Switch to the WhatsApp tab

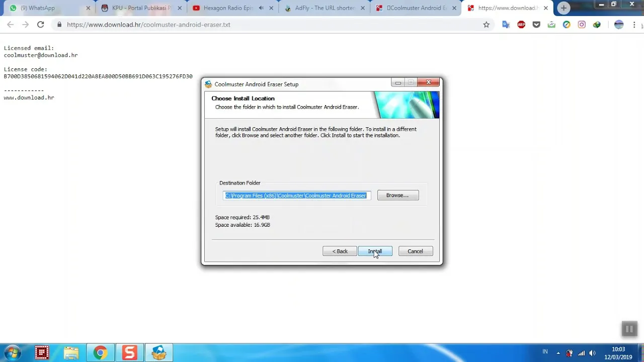[x=47, y=8]
